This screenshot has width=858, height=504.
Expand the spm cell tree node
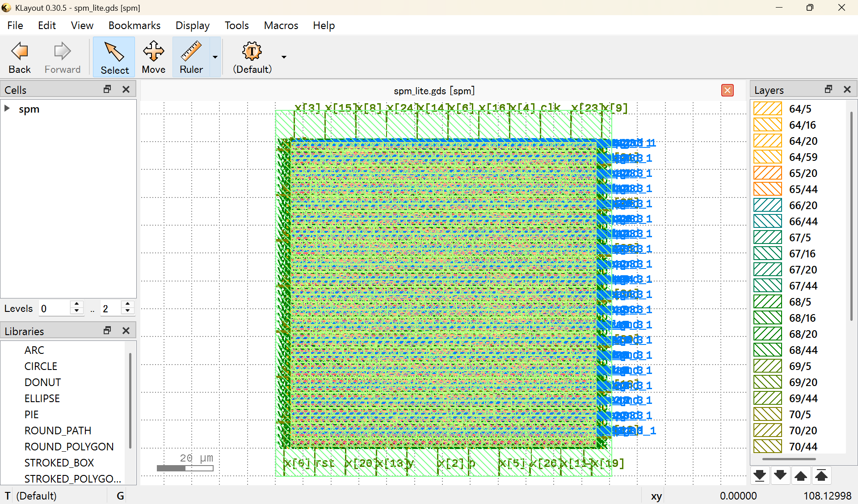[7, 109]
